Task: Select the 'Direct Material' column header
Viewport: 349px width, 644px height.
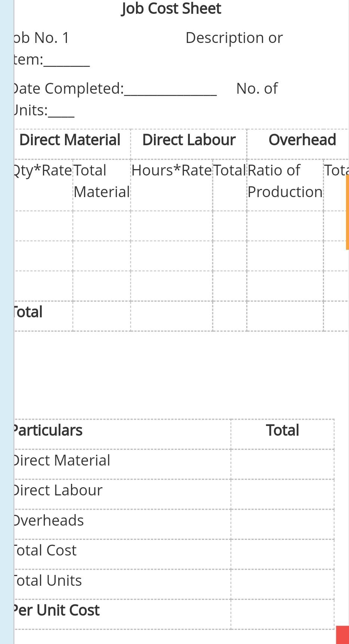Action: 70,140
